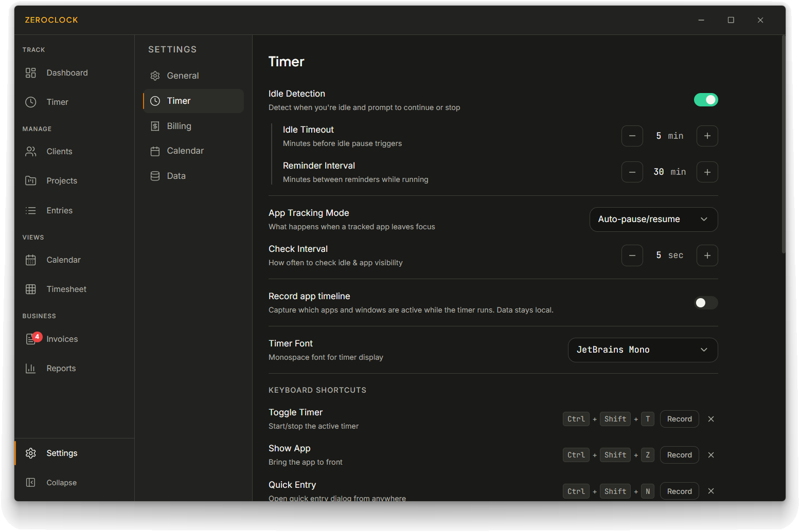Collapse the sidebar using Collapse icon
The image size is (800, 532).
(x=31, y=483)
